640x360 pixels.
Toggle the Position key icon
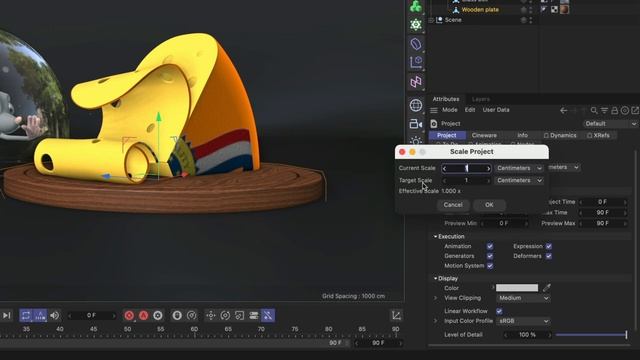pyautogui.click(x=211, y=315)
